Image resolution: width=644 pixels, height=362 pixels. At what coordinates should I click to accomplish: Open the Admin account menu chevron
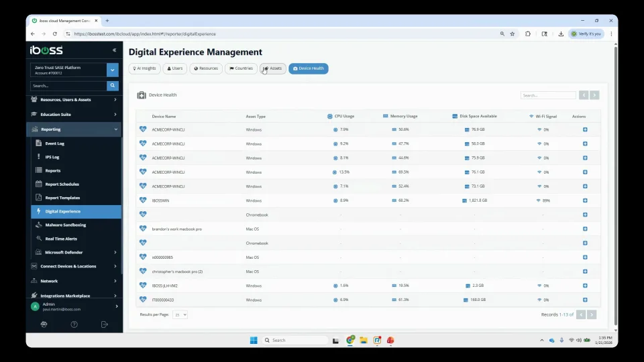click(x=117, y=306)
